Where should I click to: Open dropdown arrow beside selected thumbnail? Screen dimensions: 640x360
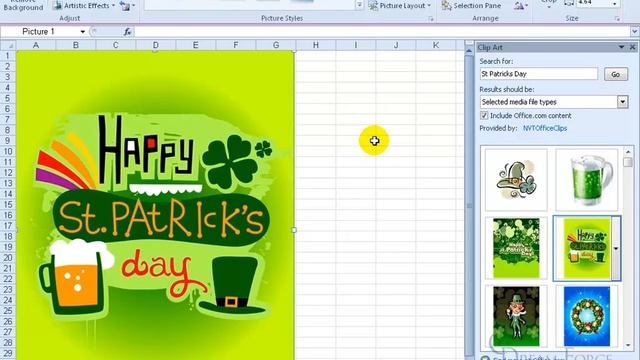616,248
